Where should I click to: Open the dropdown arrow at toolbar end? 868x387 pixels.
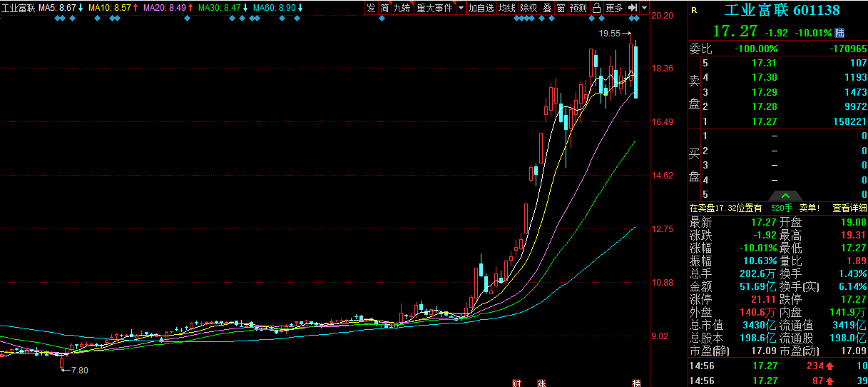(645, 8)
